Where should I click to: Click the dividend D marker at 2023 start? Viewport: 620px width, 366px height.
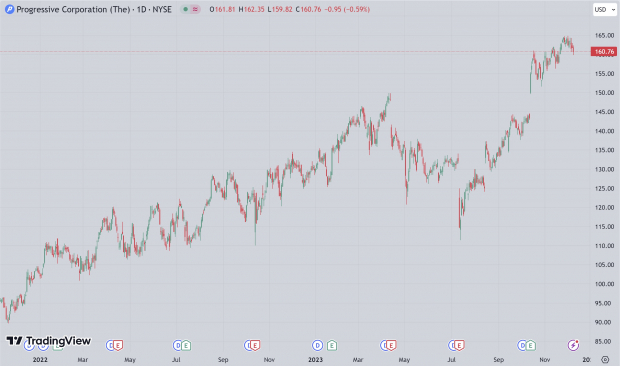click(x=317, y=345)
